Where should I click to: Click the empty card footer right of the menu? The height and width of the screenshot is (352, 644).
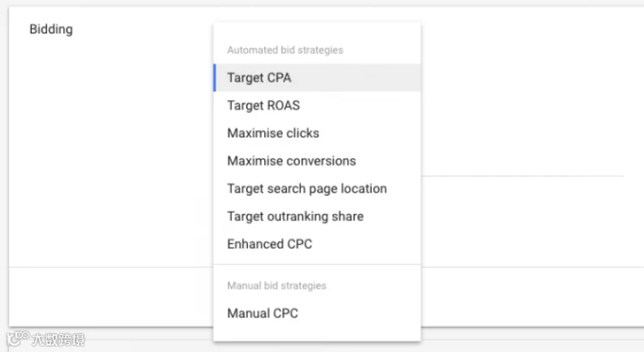pos(529,297)
